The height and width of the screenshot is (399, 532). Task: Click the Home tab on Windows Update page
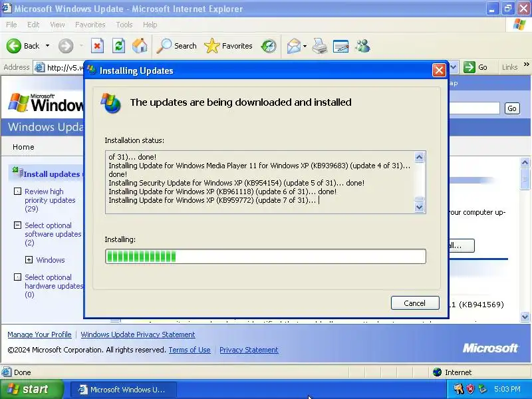coord(23,147)
